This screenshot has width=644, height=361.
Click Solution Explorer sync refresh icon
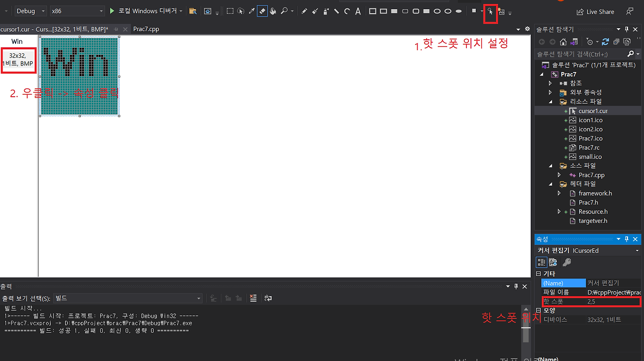605,42
